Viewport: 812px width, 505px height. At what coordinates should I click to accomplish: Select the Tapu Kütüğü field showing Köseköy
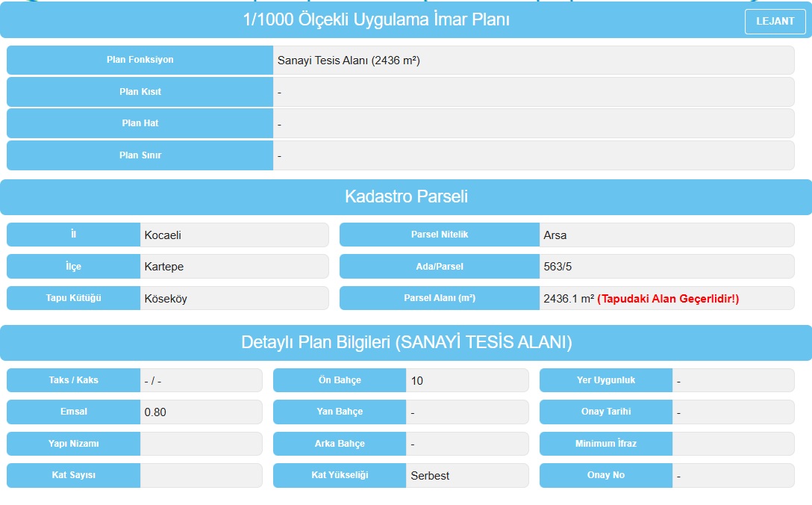tap(234, 299)
